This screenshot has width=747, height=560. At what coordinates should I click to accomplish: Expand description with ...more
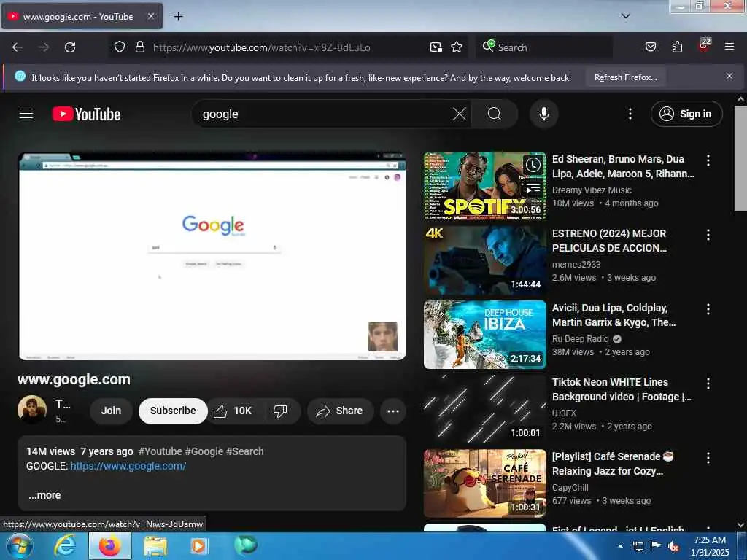(x=44, y=495)
